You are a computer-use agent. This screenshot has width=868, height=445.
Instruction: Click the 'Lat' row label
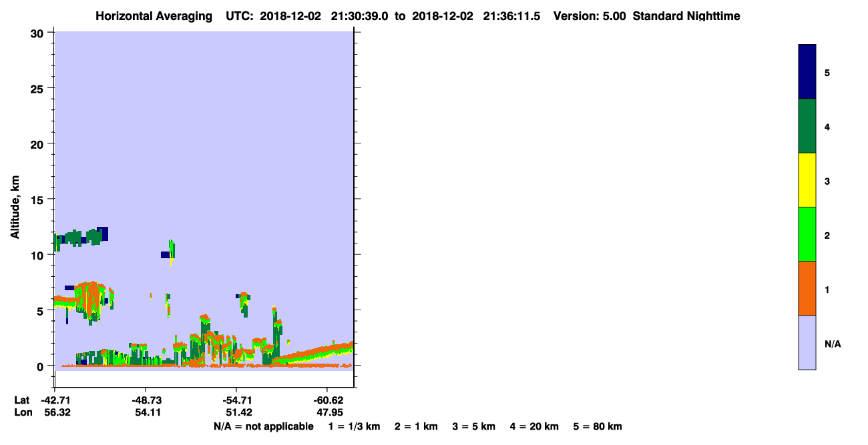click(21, 400)
